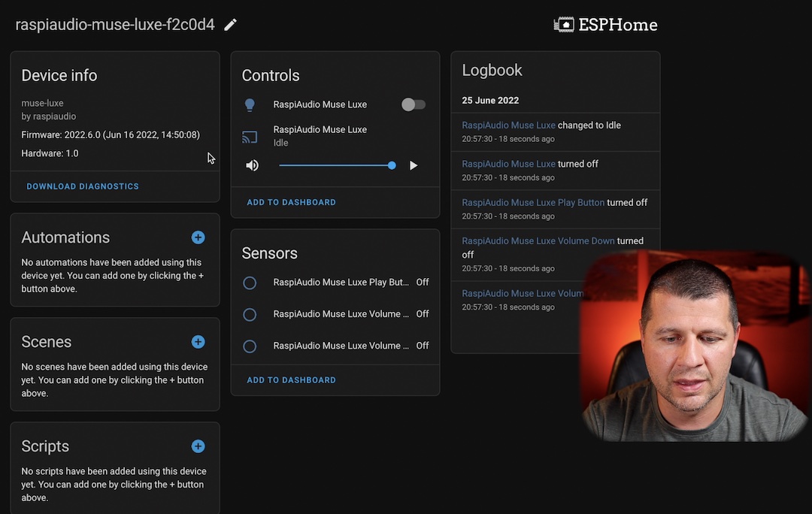Click the device title raspiaudio-muse-luxe-f2c0d4
The width and height of the screenshot is (812, 514).
[115, 25]
